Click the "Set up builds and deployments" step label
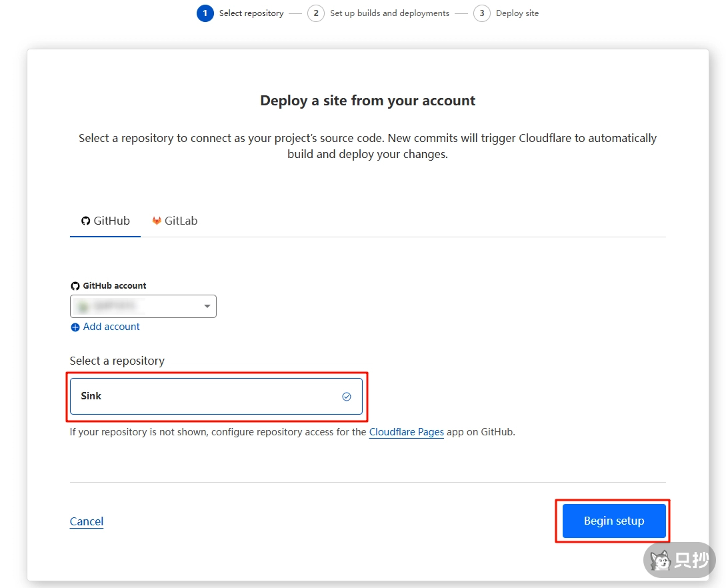 click(389, 13)
